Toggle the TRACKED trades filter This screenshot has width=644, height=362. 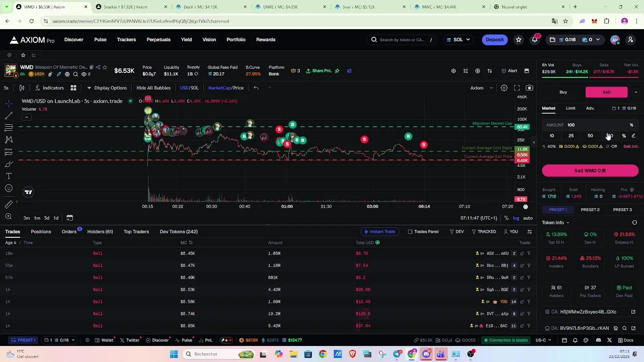pyautogui.click(x=484, y=232)
